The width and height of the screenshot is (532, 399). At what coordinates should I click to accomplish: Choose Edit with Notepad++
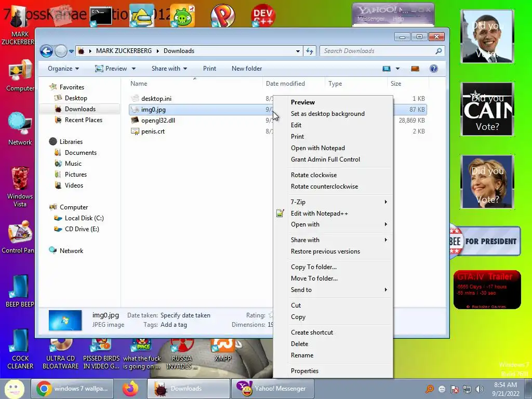tap(320, 214)
